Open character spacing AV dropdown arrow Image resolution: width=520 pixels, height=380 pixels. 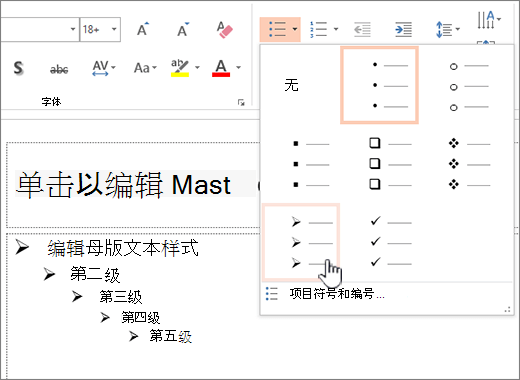click(x=113, y=68)
